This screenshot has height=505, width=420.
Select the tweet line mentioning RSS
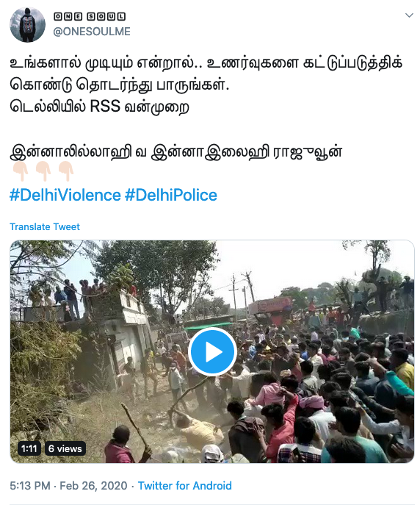click(x=99, y=107)
